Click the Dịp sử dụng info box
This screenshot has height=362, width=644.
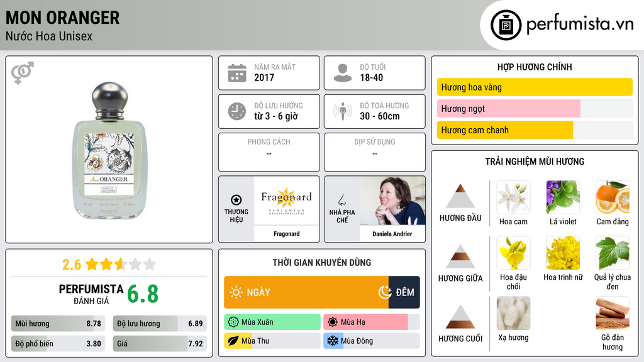tap(375, 152)
